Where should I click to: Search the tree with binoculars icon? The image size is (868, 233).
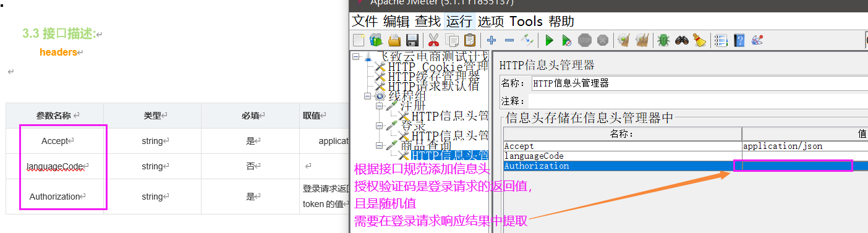tap(682, 41)
